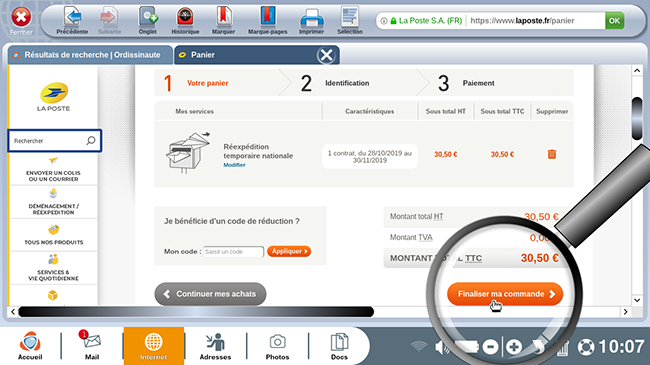Click Continuer mes achats button
Viewport: 650px width, 365px height.
(x=211, y=294)
